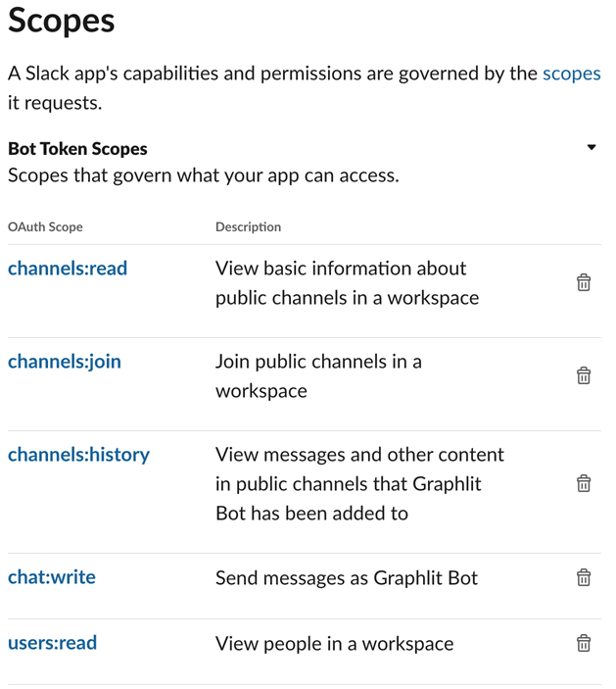Collapse the Bot Token Scopes section arrow
This screenshot has height=689, width=616.
pyautogui.click(x=592, y=148)
